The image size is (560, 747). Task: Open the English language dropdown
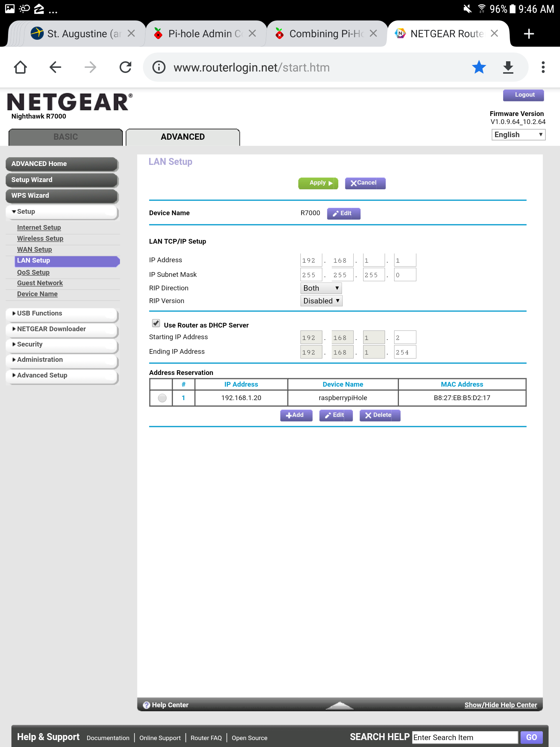(518, 135)
